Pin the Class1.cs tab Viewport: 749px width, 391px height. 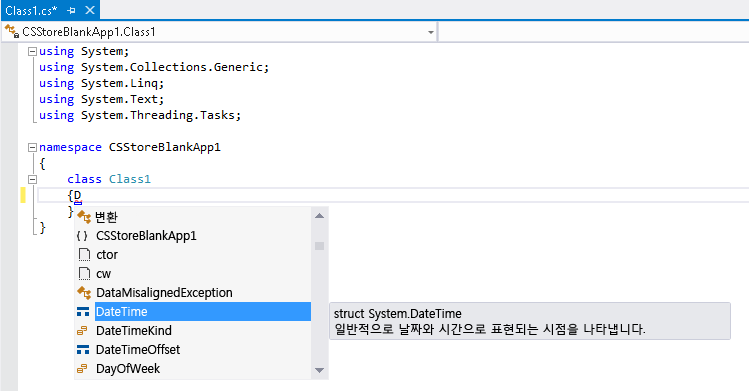(71, 11)
